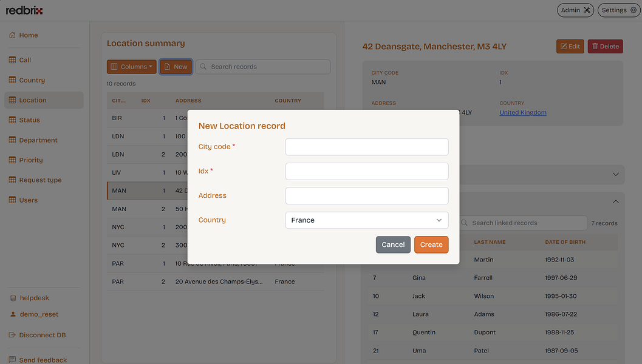The image size is (642, 364).
Task: Select the row with 20 Avenue des Champs-Élys...
Action: pyautogui.click(x=216, y=281)
